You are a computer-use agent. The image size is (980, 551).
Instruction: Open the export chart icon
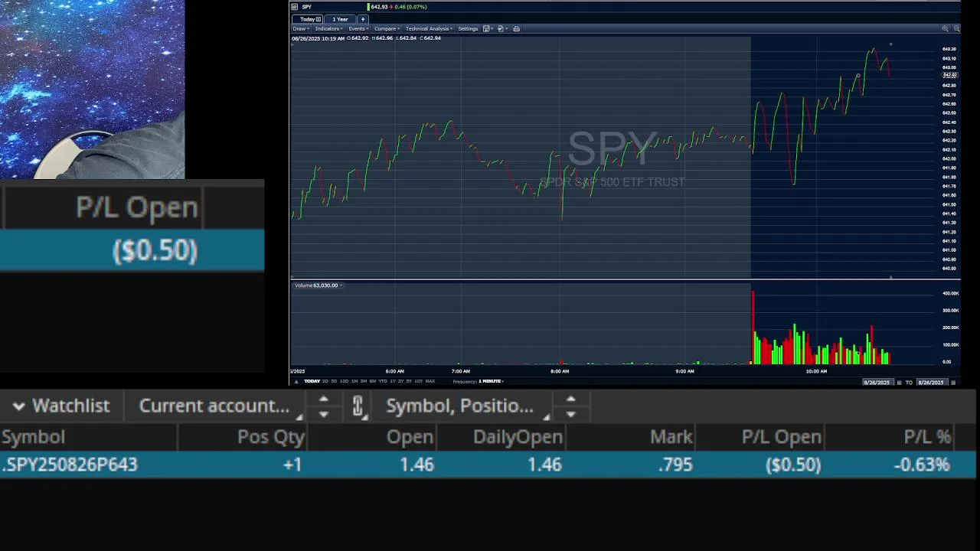[x=501, y=29]
